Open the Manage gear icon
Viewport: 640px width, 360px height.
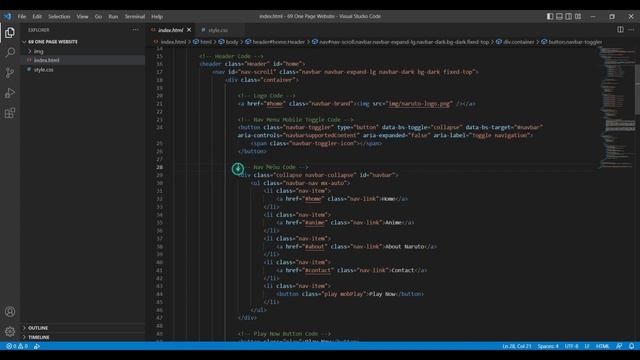tap(10, 331)
